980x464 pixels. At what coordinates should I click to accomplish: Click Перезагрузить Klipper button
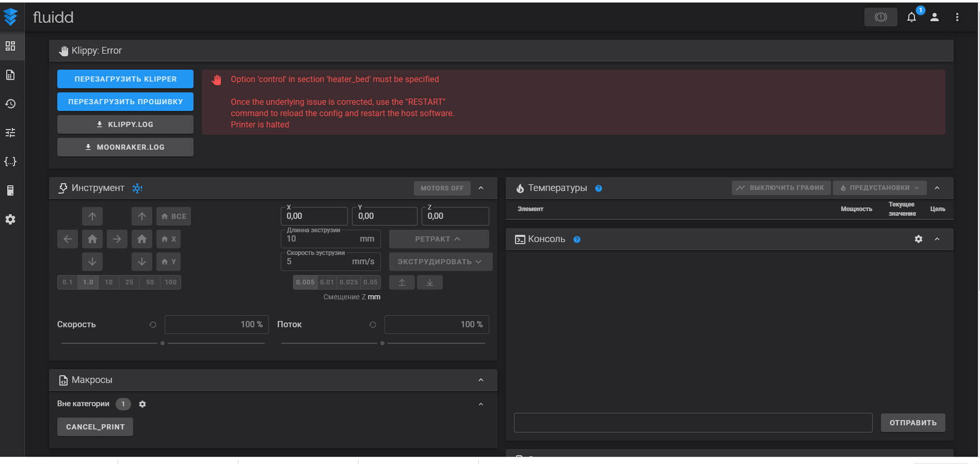pos(125,79)
